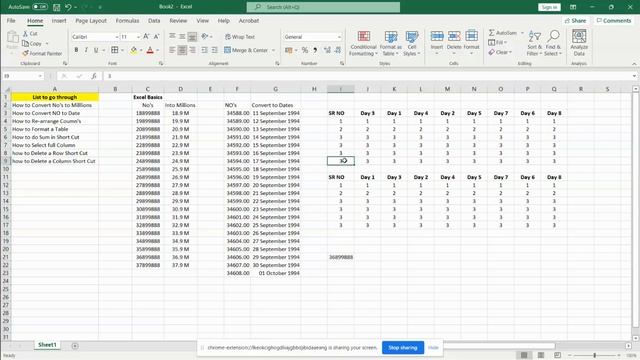Click the Cut icon
The width and height of the screenshot is (640, 360).
click(x=30, y=34)
